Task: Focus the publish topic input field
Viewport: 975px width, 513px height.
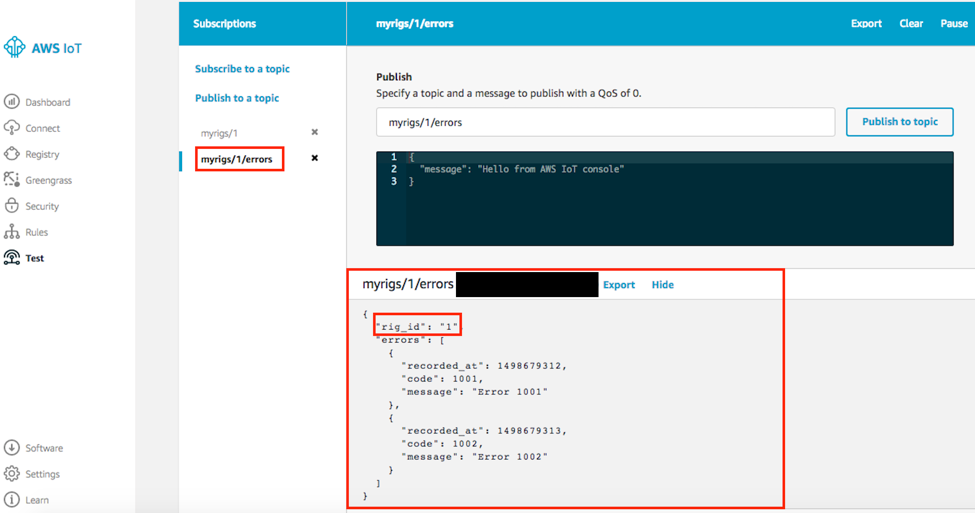Action: click(x=605, y=122)
